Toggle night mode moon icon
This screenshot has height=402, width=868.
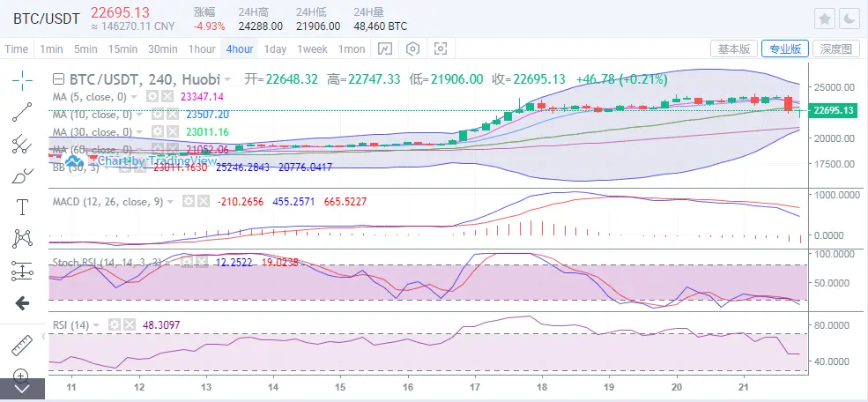(849, 19)
